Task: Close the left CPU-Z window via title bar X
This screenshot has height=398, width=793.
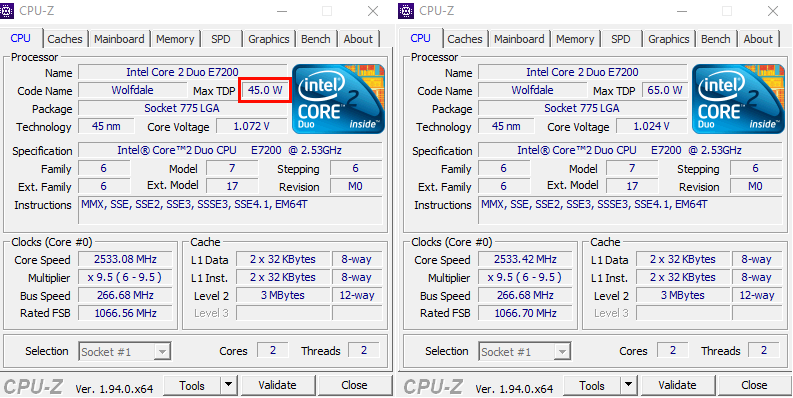Action: [x=373, y=11]
